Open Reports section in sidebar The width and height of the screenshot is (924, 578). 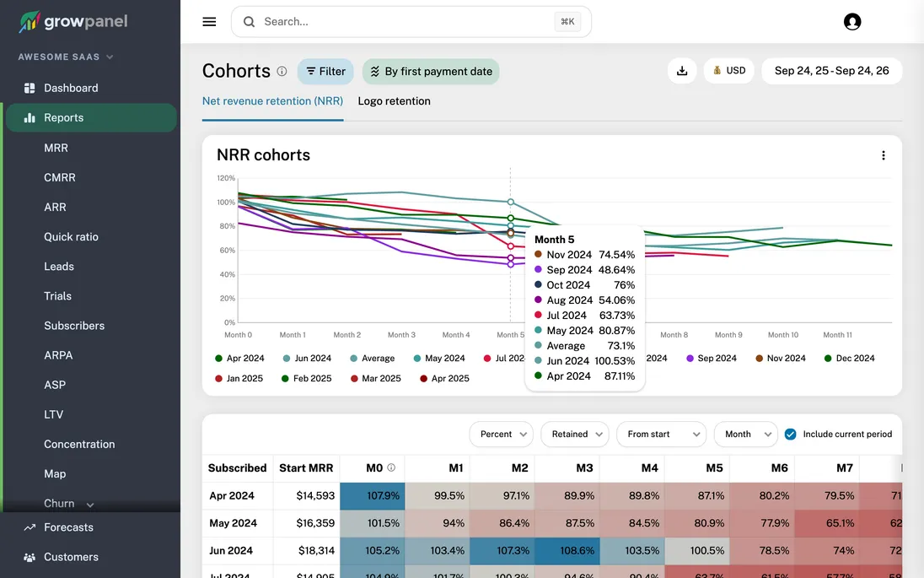coord(91,118)
